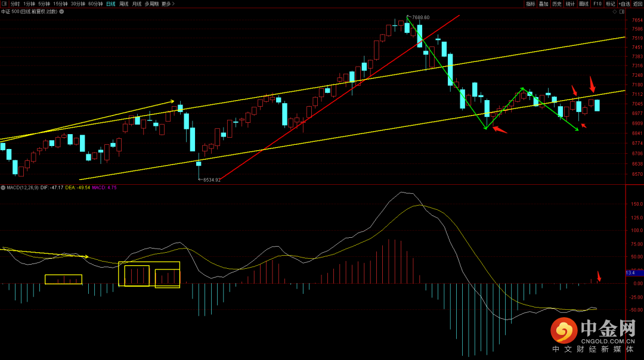Expand the 更多 more periods menu
The image size is (644, 360).
[168, 4]
